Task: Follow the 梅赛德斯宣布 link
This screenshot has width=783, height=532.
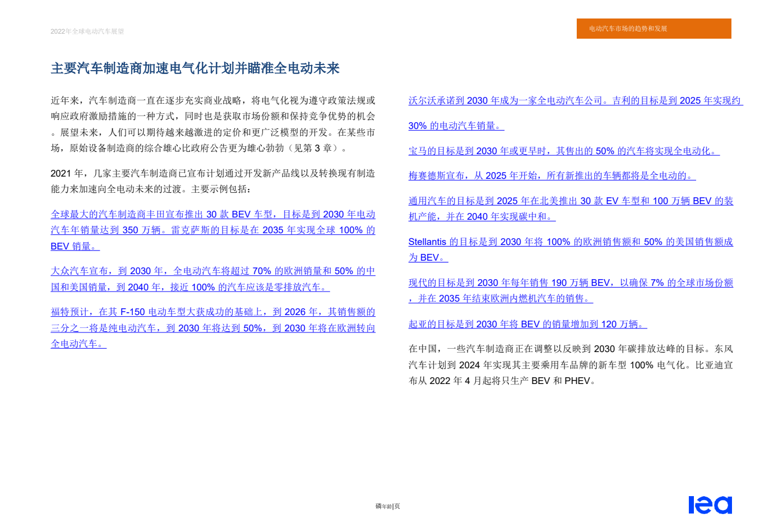Action: 552,176
